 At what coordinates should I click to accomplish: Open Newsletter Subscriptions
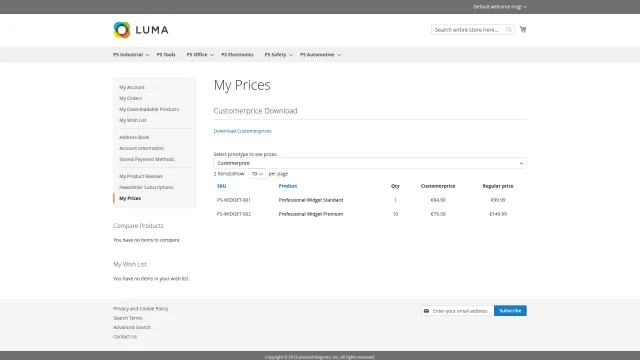click(x=146, y=187)
